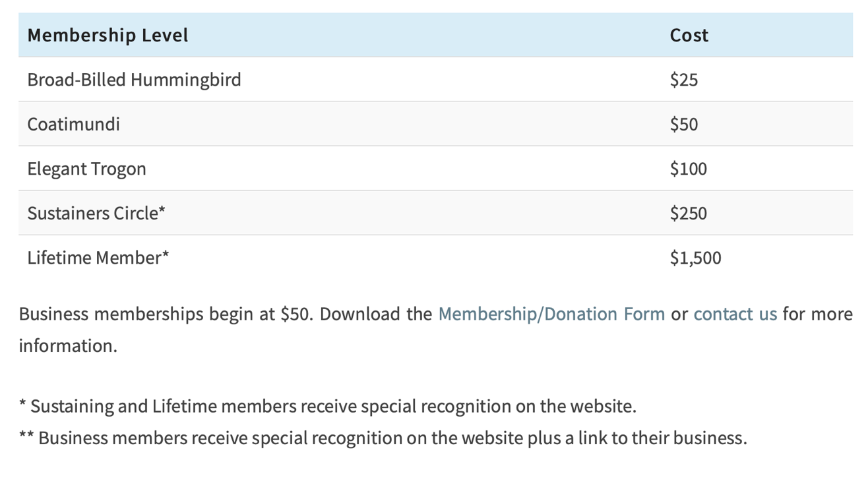
Task: Click the Membership Level column header
Action: (x=108, y=35)
